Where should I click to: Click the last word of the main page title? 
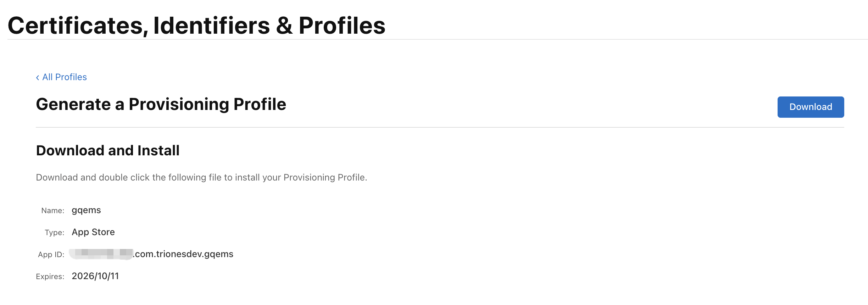click(x=342, y=26)
